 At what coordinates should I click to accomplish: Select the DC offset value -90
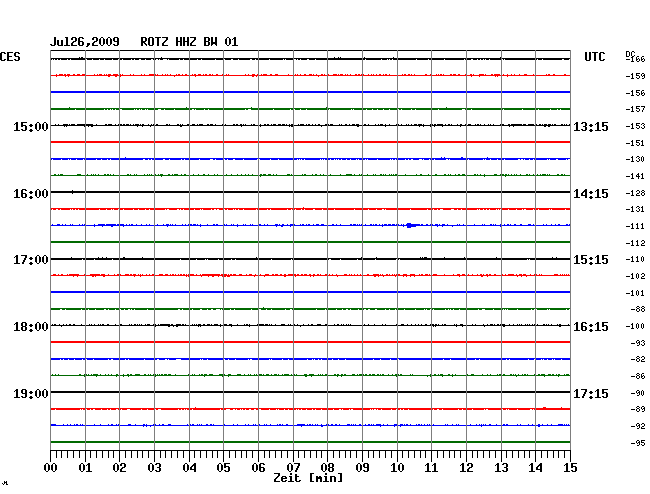tap(638, 393)
